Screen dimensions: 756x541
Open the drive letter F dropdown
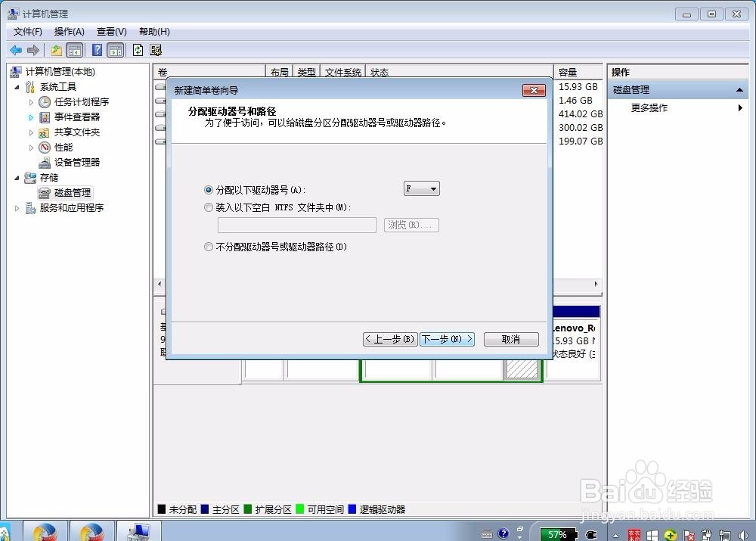click(421, 188)
